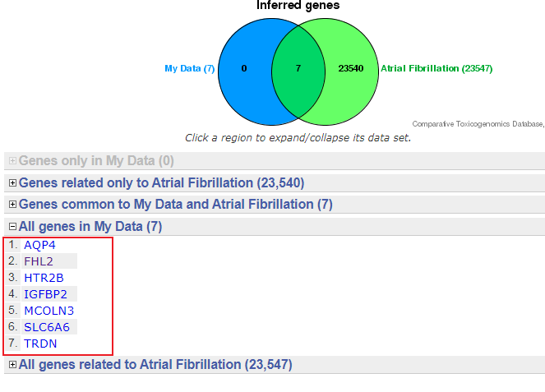Image resolution: width=545 pixels, height=392 pixels.
Task: Expand plus icon for genes only Atrial Fibrillation
Action: coord(12,182)
